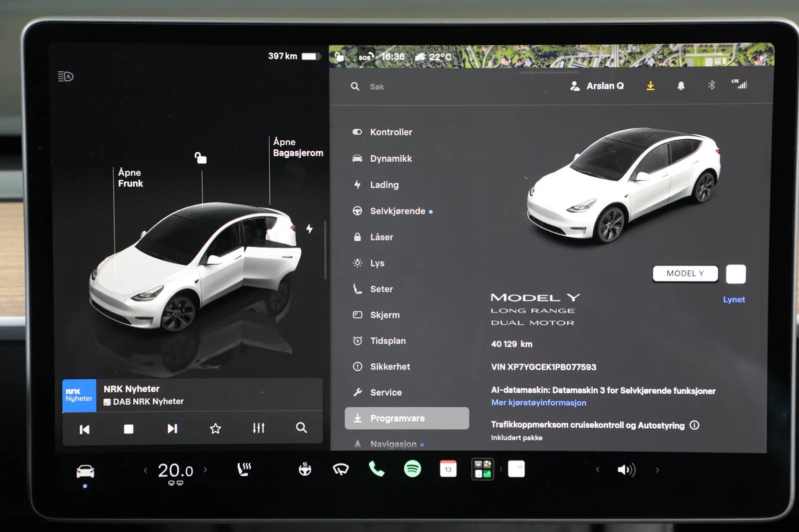Open the Programvare menu
This screenshot has height=532, width=799.
click(x=407, y=418)
